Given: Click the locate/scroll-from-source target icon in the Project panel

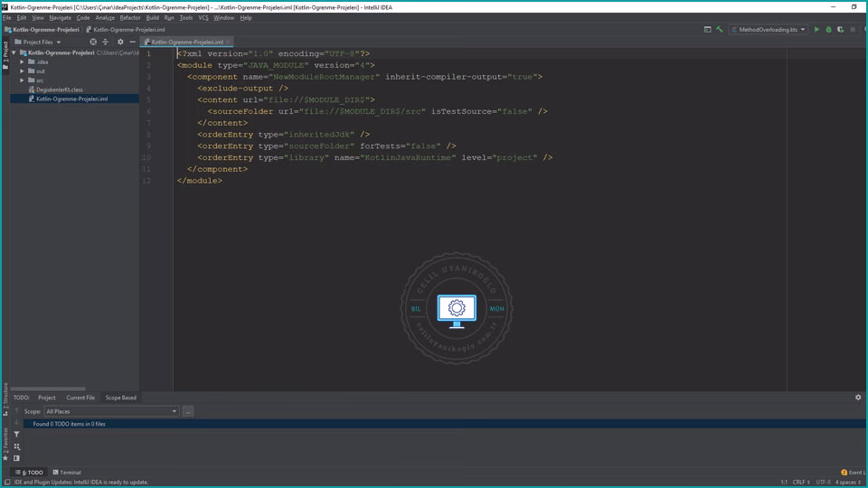Looking at the screenshot, I should 93,42.
